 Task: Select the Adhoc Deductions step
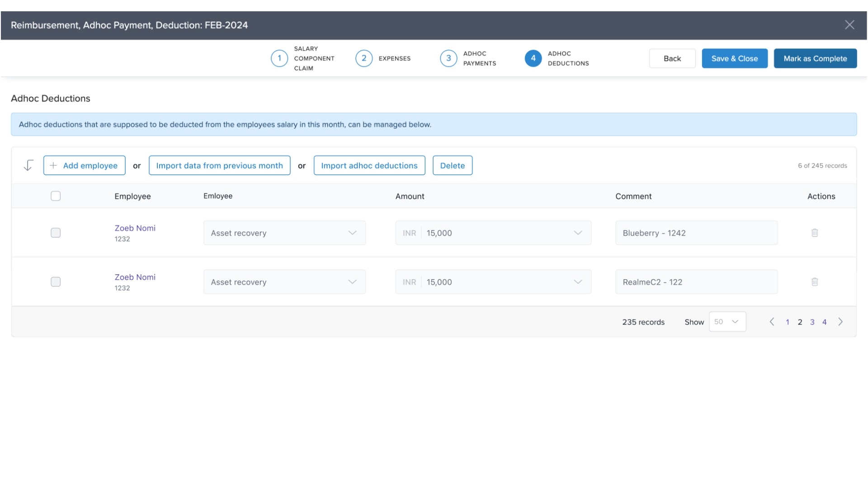533,58
